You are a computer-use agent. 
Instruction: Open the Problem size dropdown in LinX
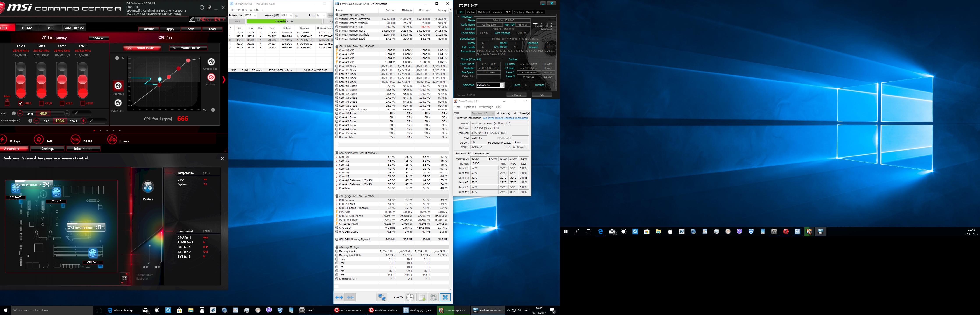point(255,16)
